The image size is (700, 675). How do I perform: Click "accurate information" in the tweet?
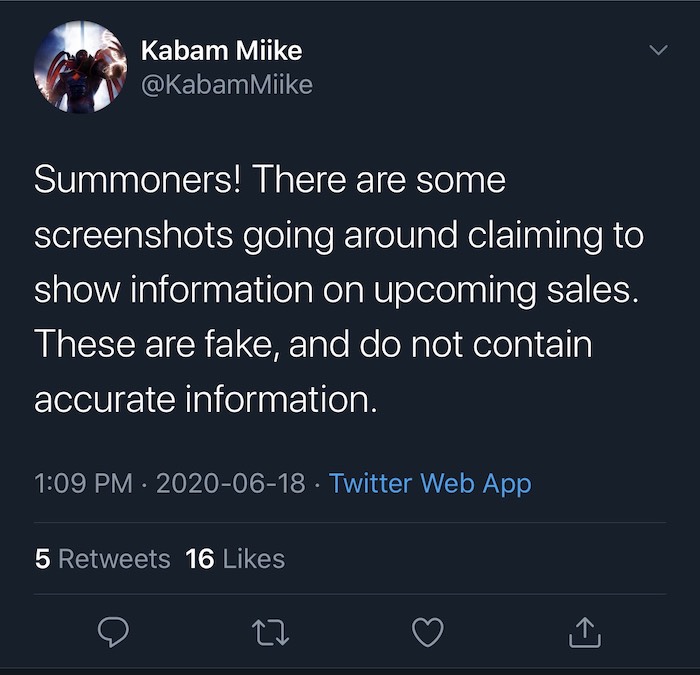pyautogui.click(x=205, y=400)
